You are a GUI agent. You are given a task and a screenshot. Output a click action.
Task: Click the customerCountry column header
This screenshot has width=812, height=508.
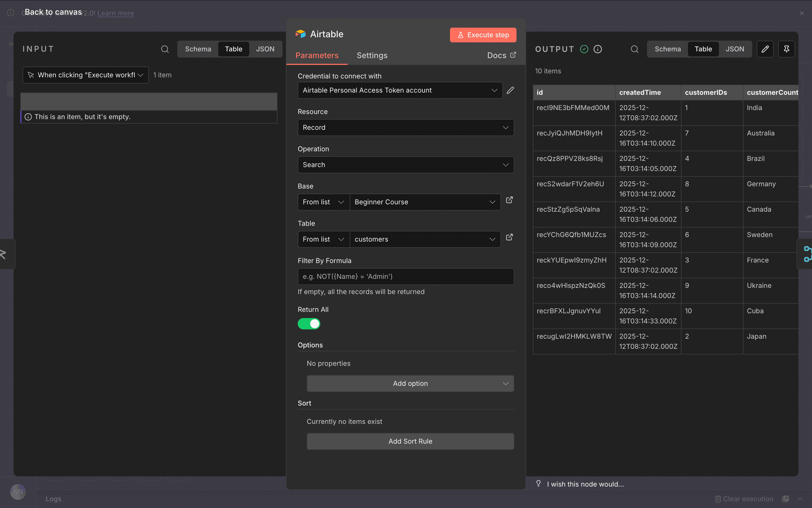tap(771, 92)
